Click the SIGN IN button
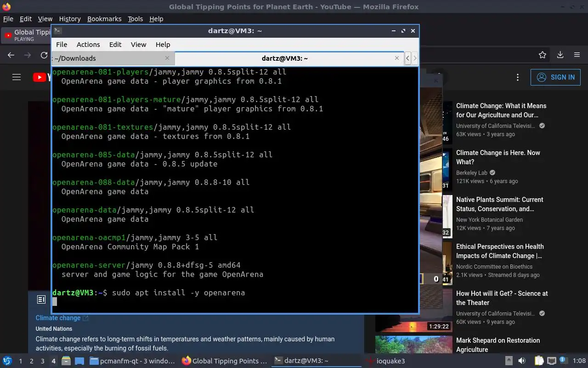Image resolution: width=588 pixels, height=368 pixels. tap(555, 77)
